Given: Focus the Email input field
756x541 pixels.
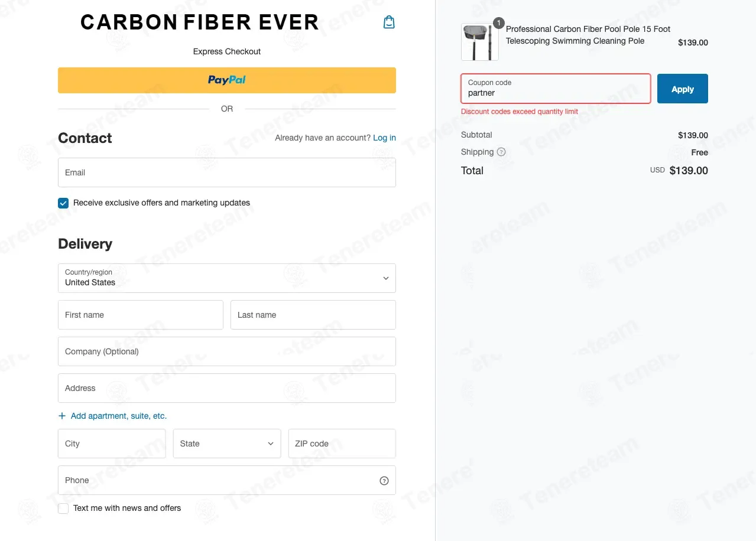Looking at the screenshot, I should [x=227, y=172].
